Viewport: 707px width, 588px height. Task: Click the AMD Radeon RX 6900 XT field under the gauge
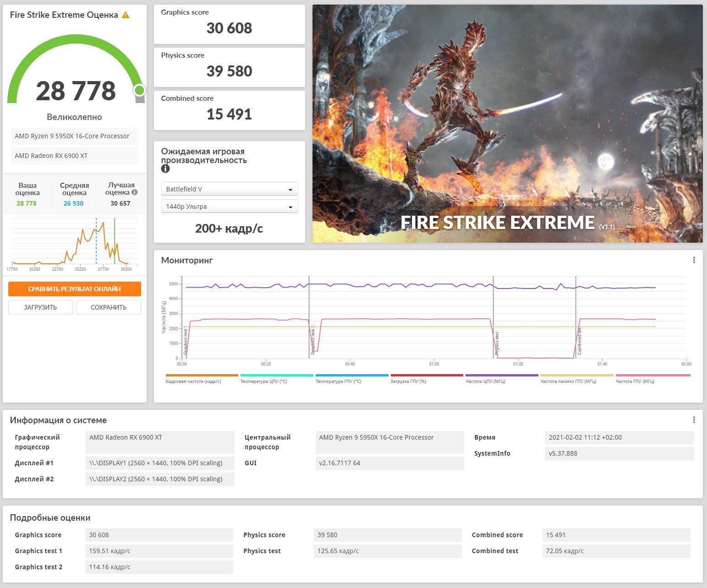(74, 156)
